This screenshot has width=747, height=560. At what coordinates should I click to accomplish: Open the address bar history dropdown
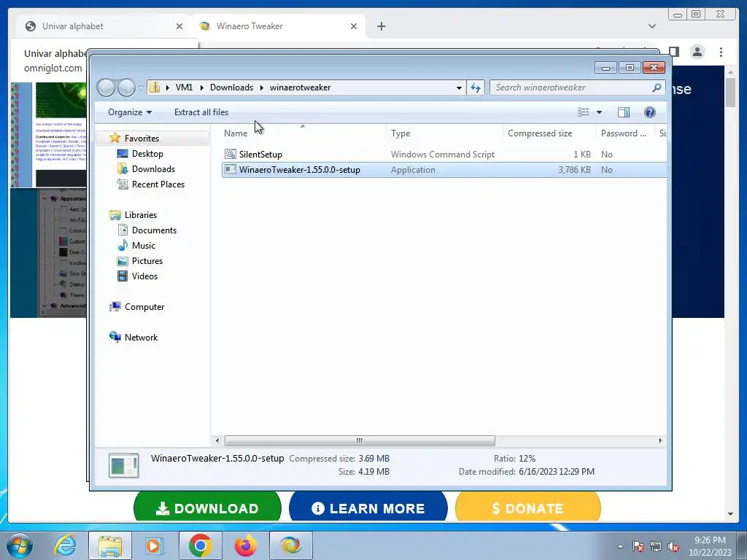[459, 87]
